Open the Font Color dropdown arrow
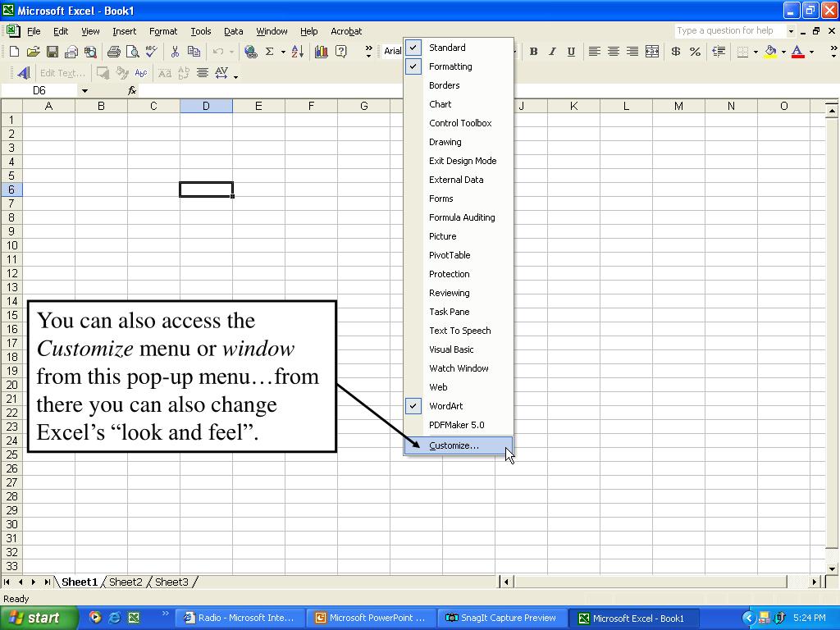 [x=811, y=52]
